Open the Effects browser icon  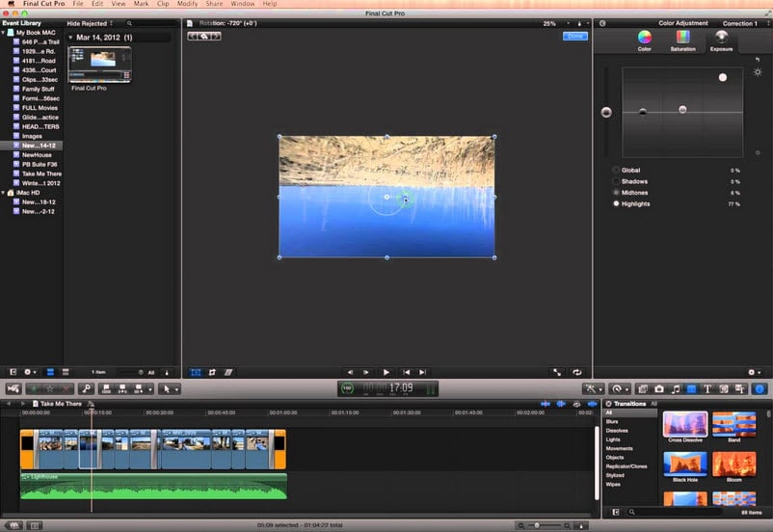point(643,389)
